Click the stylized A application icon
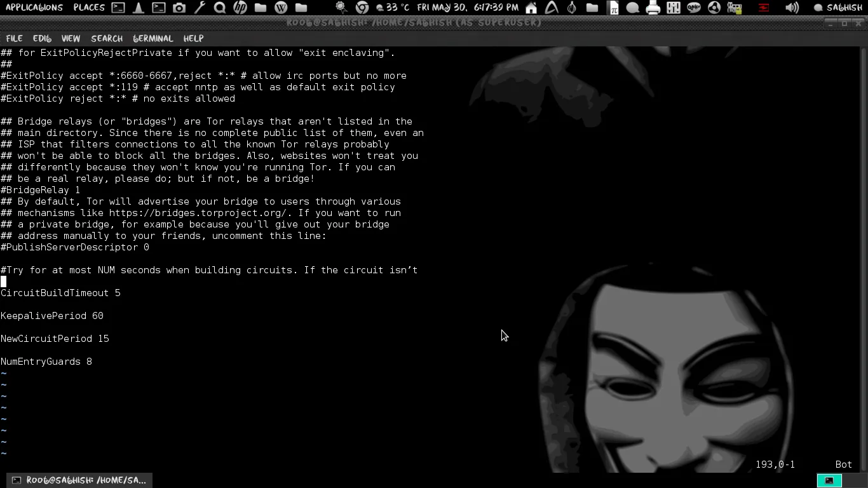Viewport: 868px width, 488px height. click(x=552, y=8)
